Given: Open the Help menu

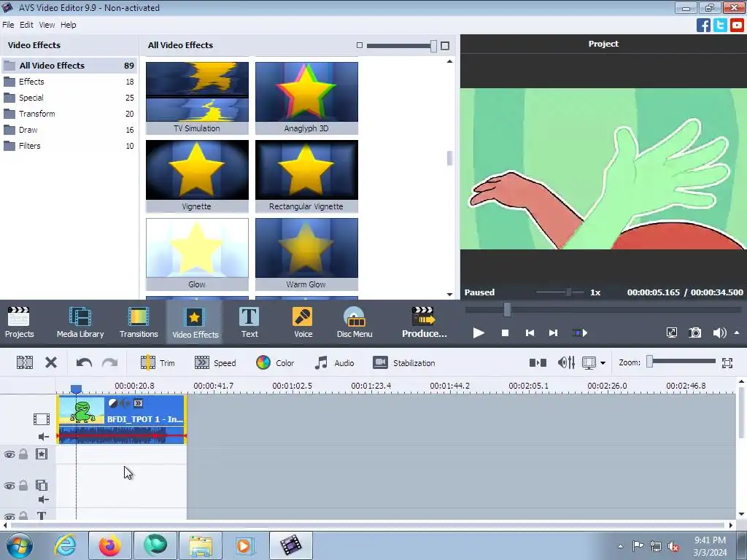Looking at the screenshot, I should point(68,25).
